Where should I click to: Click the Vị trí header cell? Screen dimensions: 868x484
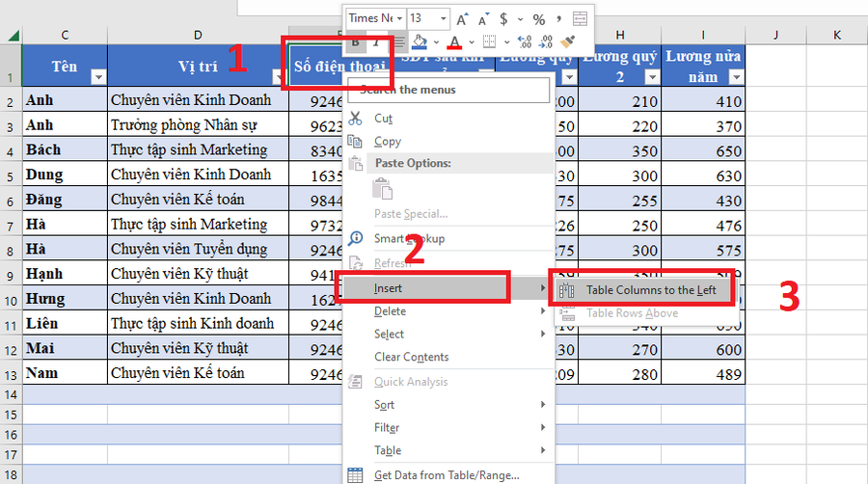click(198, 66)
